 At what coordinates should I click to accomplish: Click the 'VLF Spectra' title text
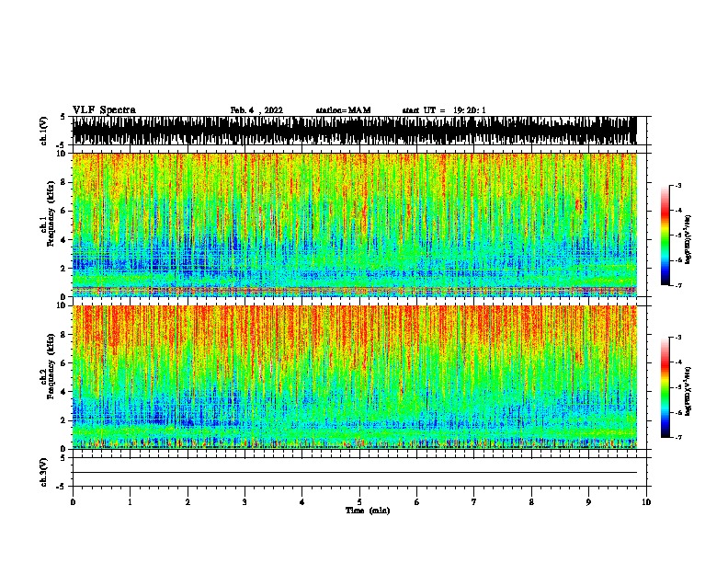click(104, 110)
